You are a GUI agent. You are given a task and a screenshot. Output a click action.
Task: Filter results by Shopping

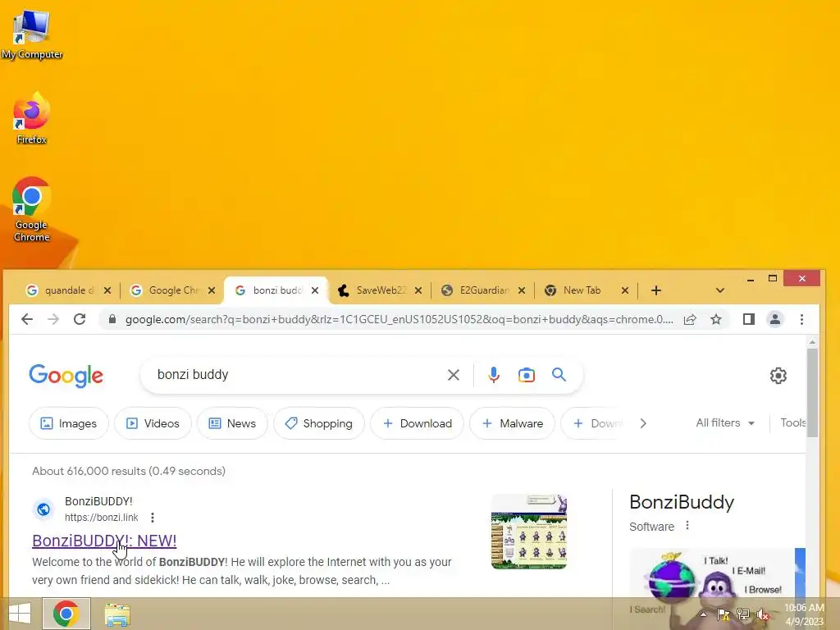pos(319,423)
